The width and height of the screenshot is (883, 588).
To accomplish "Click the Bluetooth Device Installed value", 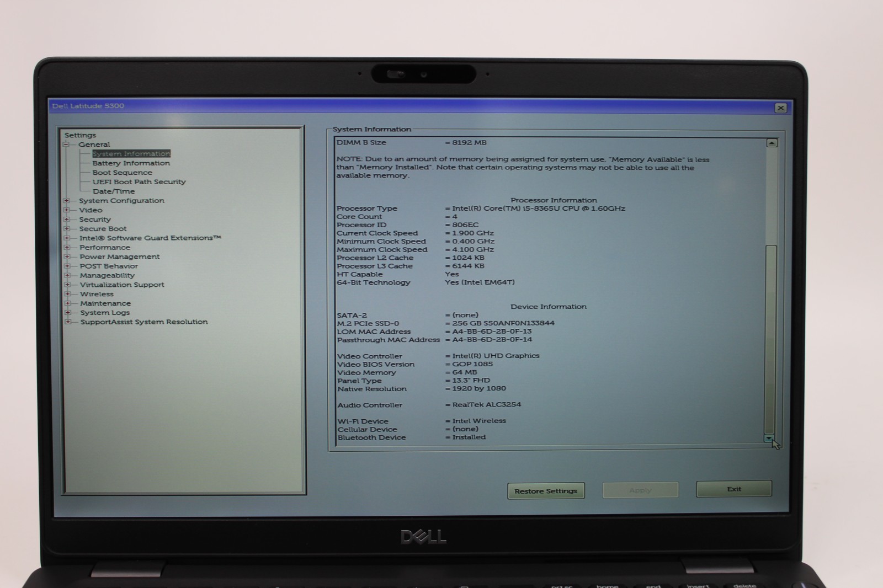I will [469, 437].
